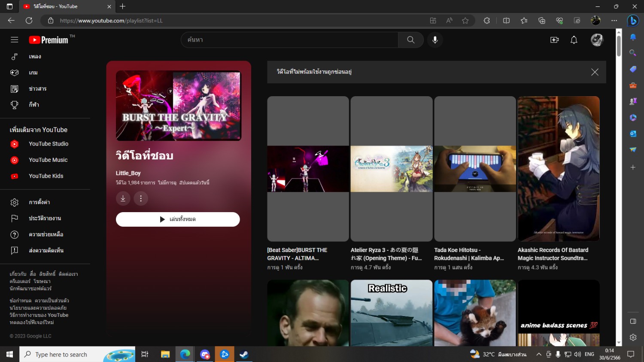Open the tab actions menu icon
The image size is (644, 362).
(9, 6)
